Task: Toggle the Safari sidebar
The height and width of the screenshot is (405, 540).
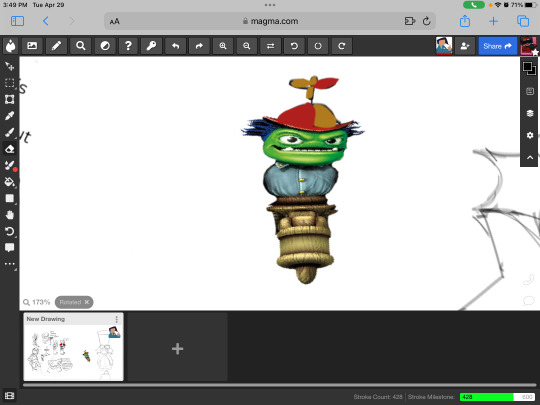Action: pyautogui.click(x=17, y=21)
